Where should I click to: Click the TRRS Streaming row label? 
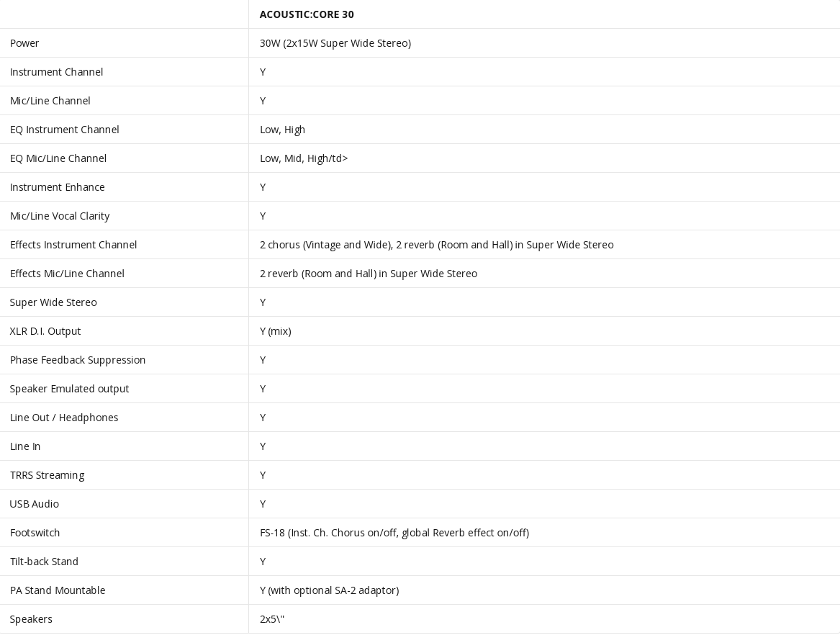pyautogui.click(x=47, y=475)
